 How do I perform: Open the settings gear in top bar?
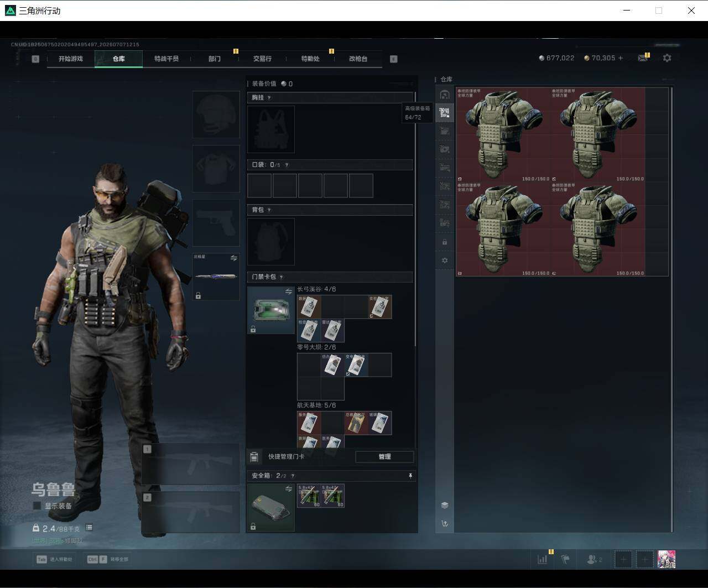pos(667,58)
